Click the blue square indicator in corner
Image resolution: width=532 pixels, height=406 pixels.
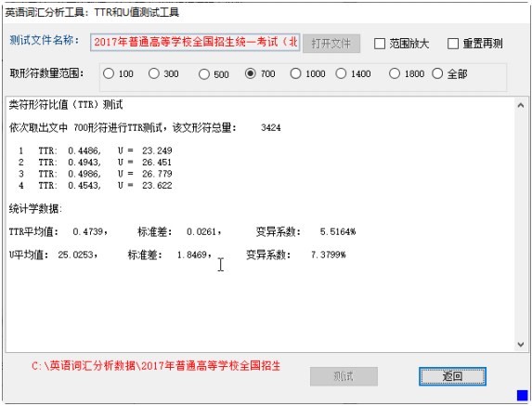[x=522, y=396]
